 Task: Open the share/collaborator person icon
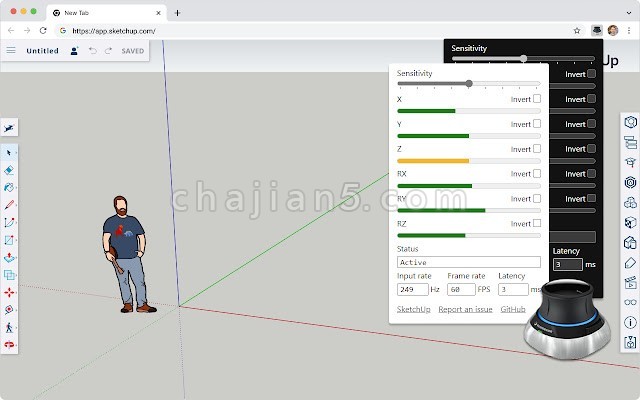pyautogui.click(x=74, y=51)
